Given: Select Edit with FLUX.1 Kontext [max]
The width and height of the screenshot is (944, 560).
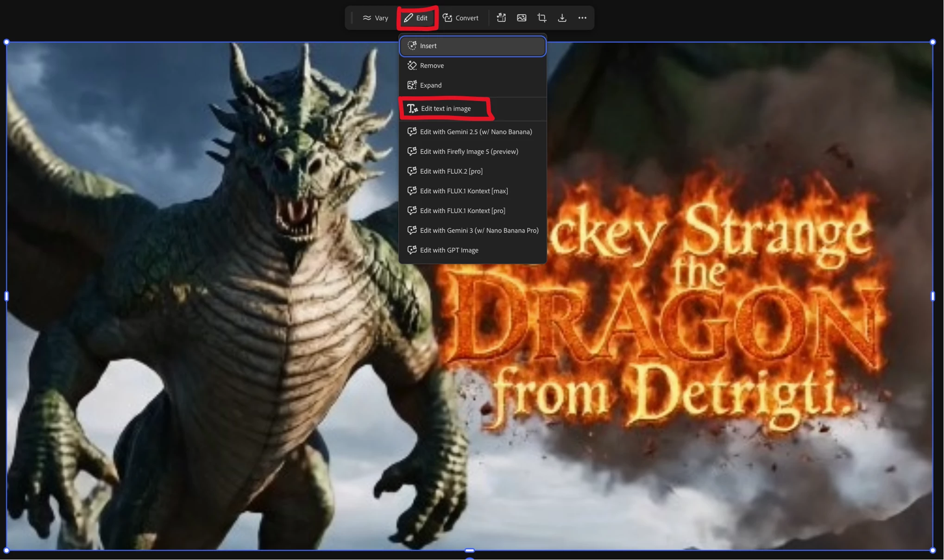Looking at the screenshot, I should pos(472,191).
